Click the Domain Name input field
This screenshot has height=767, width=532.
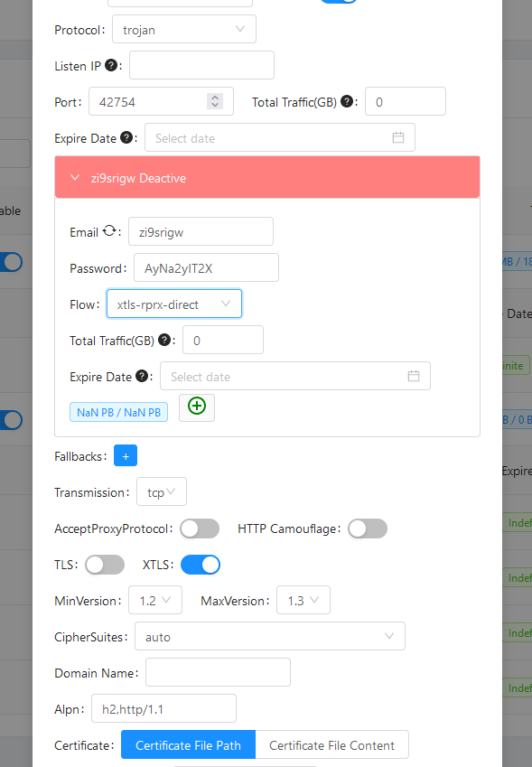218,672
